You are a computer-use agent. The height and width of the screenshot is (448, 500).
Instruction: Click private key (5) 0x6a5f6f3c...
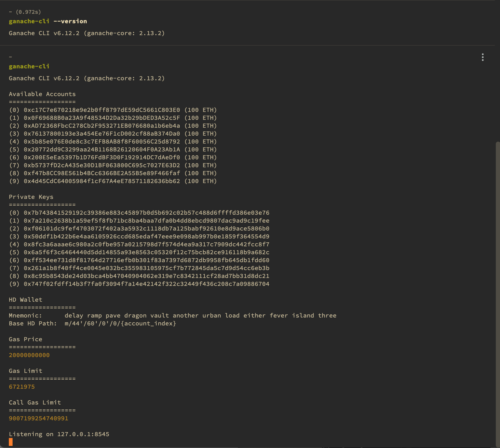click(x=147, y=252)
